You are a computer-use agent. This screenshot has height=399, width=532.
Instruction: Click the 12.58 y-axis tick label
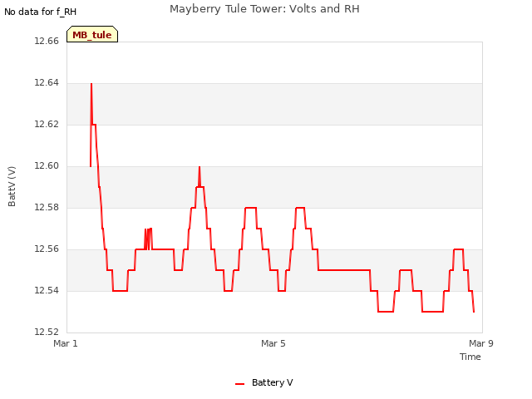coord(47,207)
